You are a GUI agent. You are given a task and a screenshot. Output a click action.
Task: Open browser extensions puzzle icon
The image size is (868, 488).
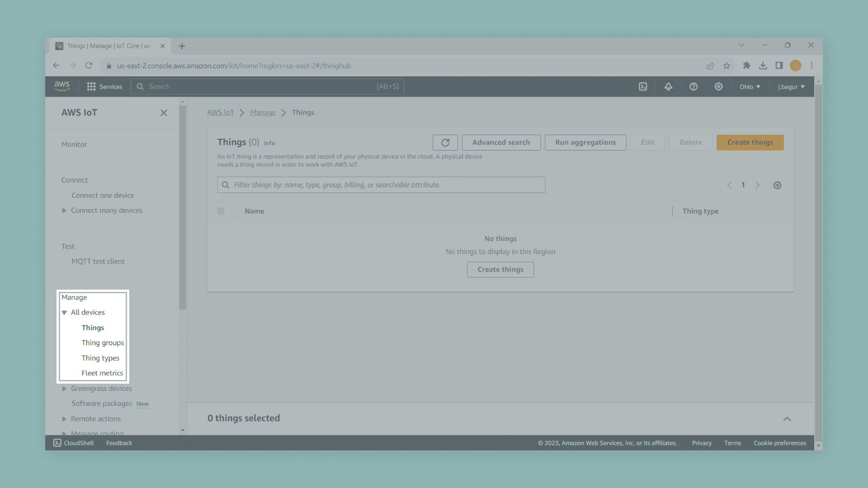tap(747, 66)
